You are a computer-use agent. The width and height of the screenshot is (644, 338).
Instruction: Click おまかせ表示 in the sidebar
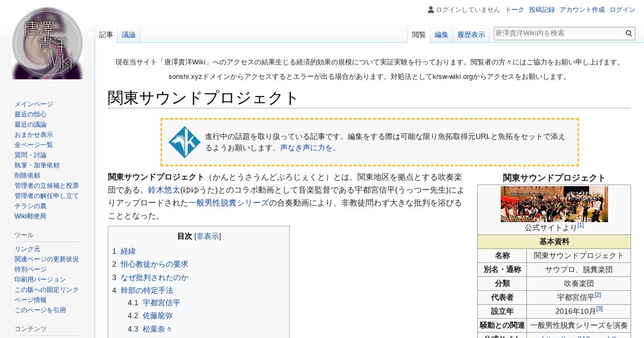[34, 135]
